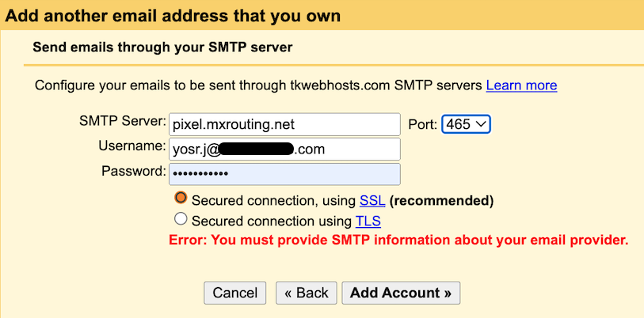Open the Port 465 dropdown
Screen dimensions: 644x318
click(x=467, y=124)
